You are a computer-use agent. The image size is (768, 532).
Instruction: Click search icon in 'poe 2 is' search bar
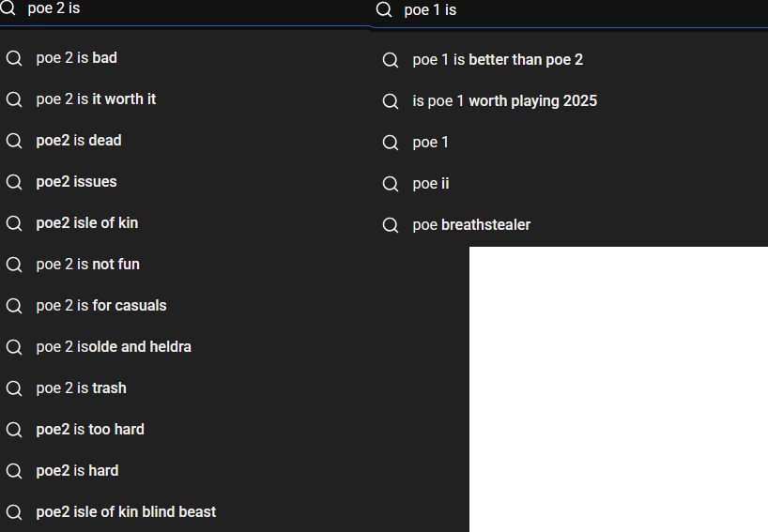click(x=8, y=8)
